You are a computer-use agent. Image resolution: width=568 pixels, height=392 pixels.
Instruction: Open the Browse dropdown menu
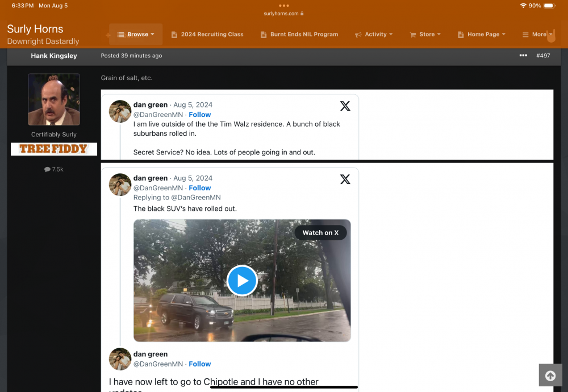tap(136, 35)
